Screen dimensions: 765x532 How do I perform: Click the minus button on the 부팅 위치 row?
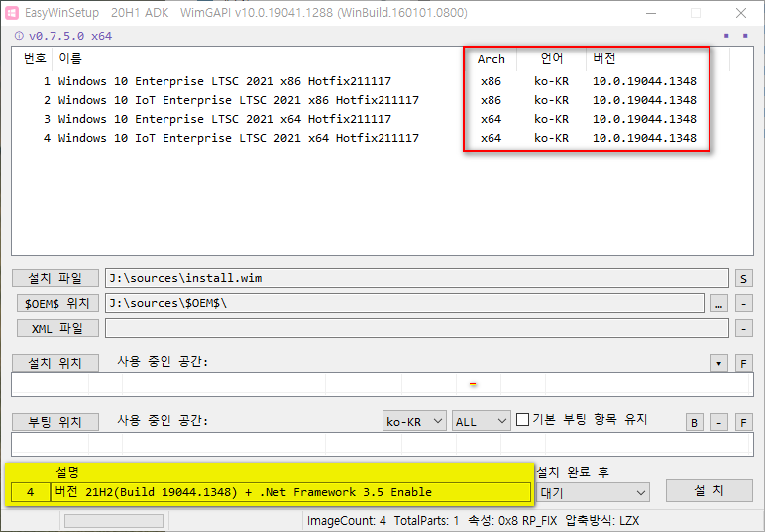(x=719, y=422)
